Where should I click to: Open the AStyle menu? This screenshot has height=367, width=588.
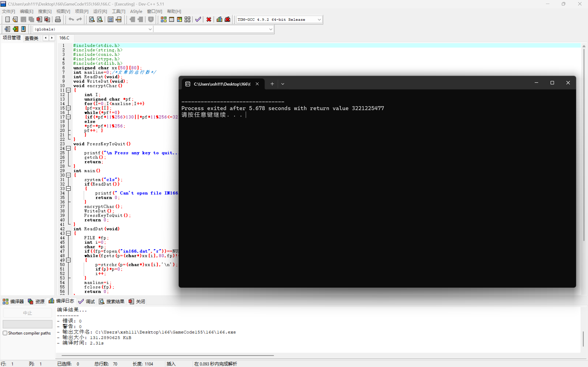pos(136,11)
